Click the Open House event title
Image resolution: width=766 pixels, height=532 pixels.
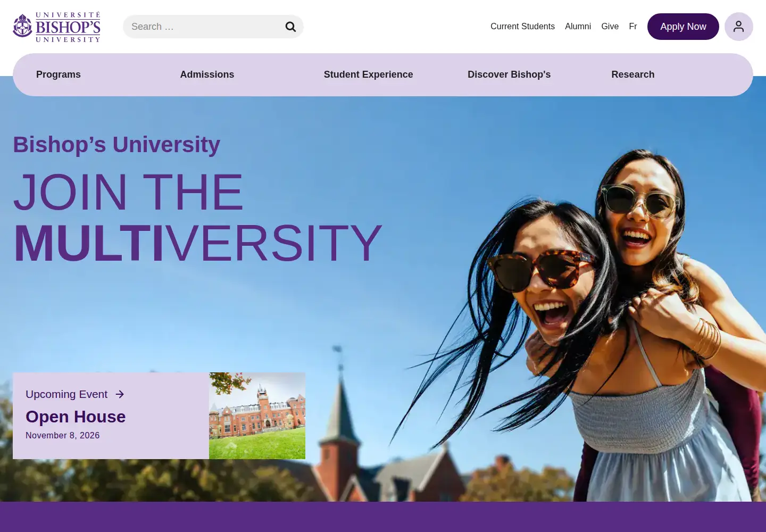tap(76, 417)
